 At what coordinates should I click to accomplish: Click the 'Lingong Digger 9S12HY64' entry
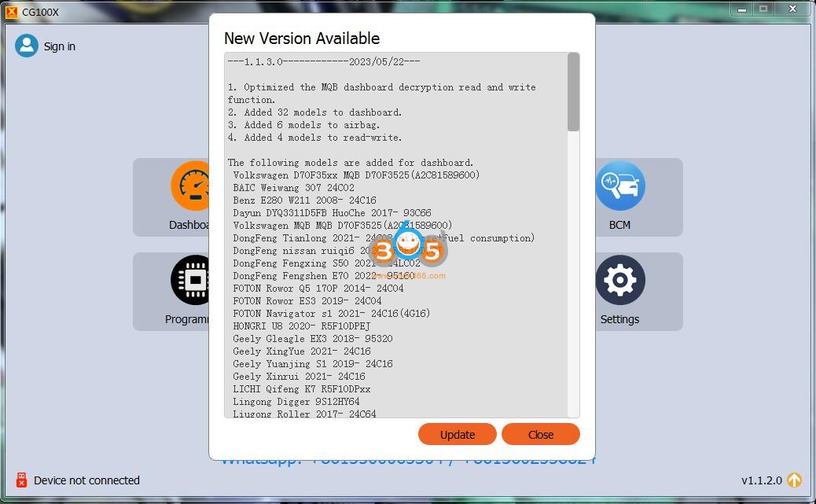(296, 402)
